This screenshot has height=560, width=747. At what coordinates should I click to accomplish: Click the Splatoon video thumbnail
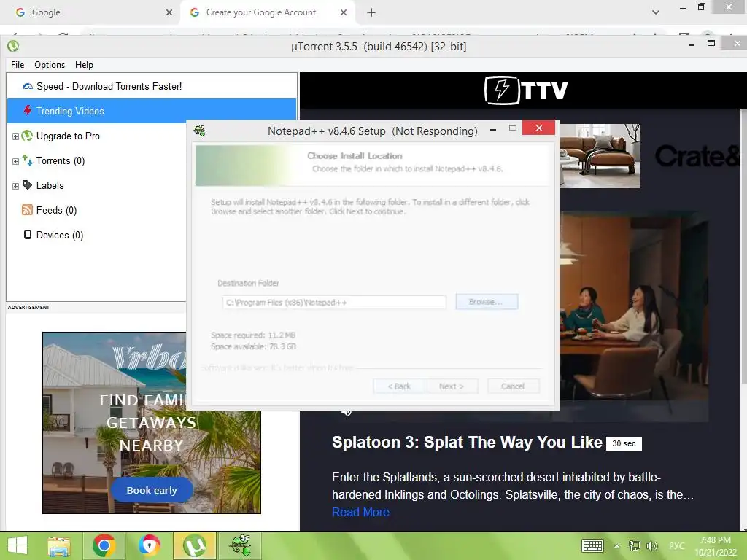(x=634, y=316)
